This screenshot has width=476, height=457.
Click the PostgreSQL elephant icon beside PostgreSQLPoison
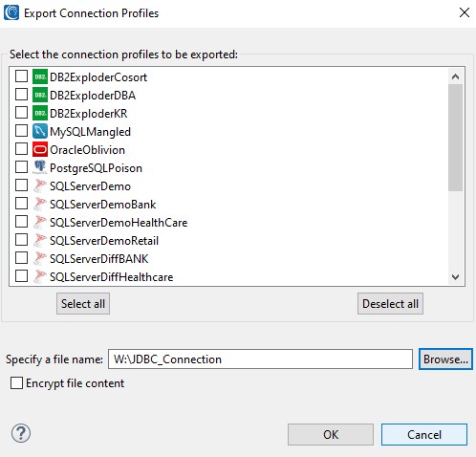(40, 167)
